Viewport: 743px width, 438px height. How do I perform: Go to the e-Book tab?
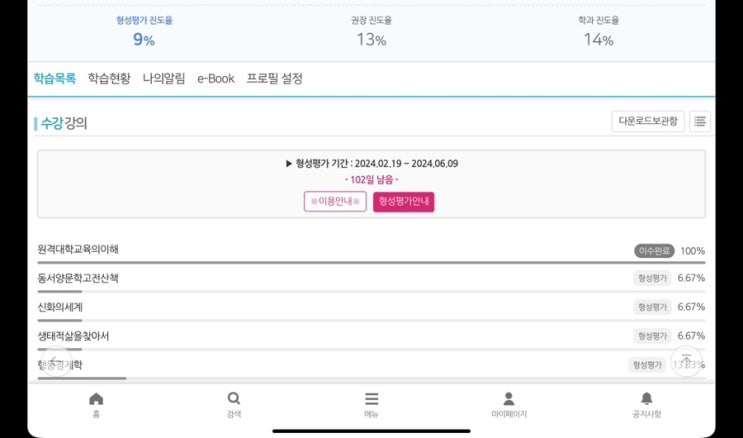click(x=216, y=78)
